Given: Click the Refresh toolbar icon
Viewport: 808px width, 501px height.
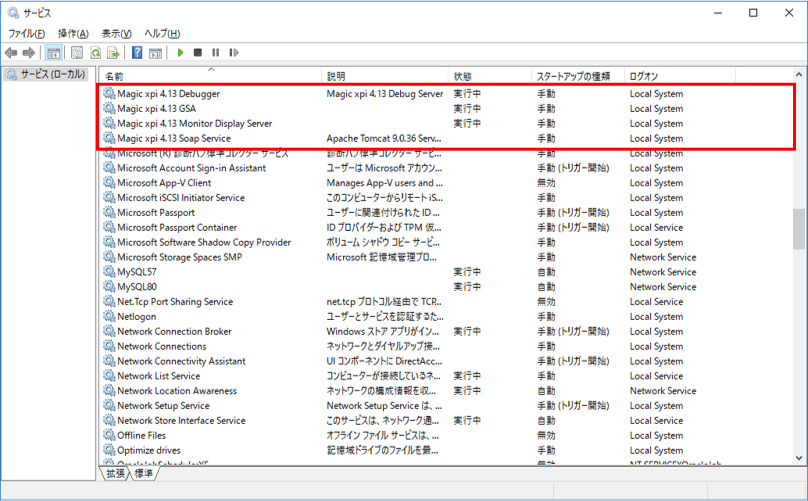Looking at the screenshot, I should pyautogui.click(x=96, y=53).
